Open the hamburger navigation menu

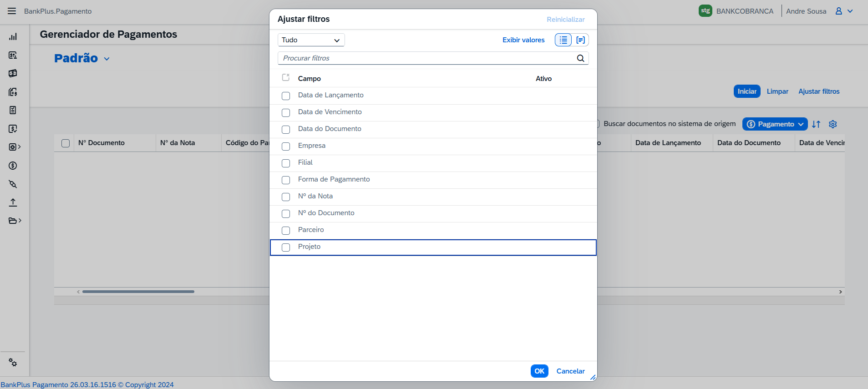12,11
